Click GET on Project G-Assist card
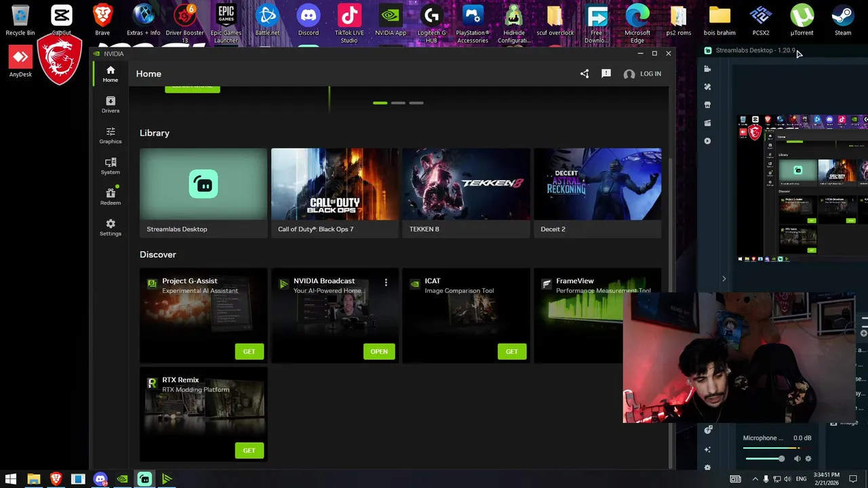This screenshot has width=868, height=488. click(x=249, y=351)
